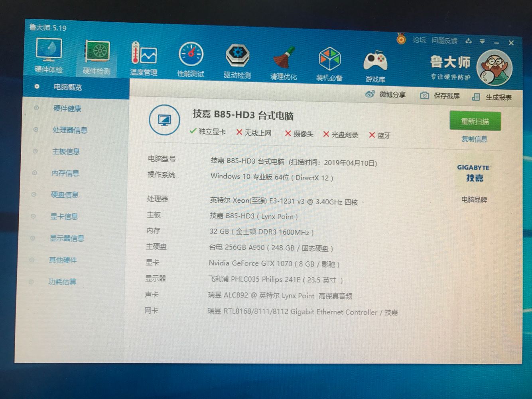Open the title bar dropdown arrow menu
This screenshot has width=532, height=399.
(x=483, y=41)
